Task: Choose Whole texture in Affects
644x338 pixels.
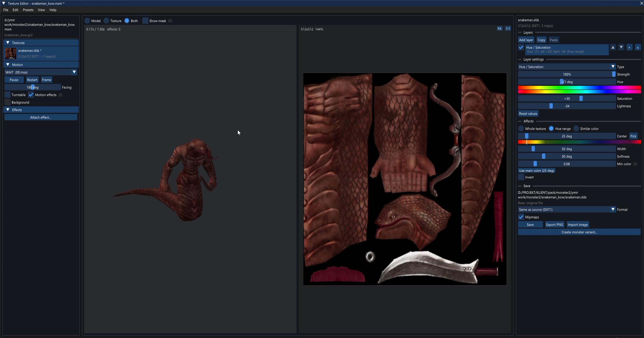Action: tap(521, 129)
